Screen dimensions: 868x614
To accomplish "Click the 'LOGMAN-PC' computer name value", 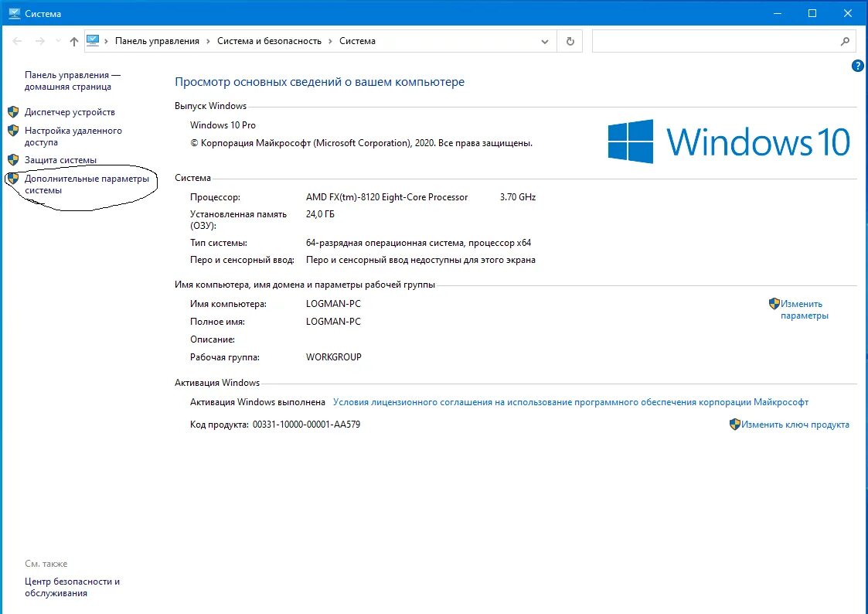I will [x=333, y=304].
